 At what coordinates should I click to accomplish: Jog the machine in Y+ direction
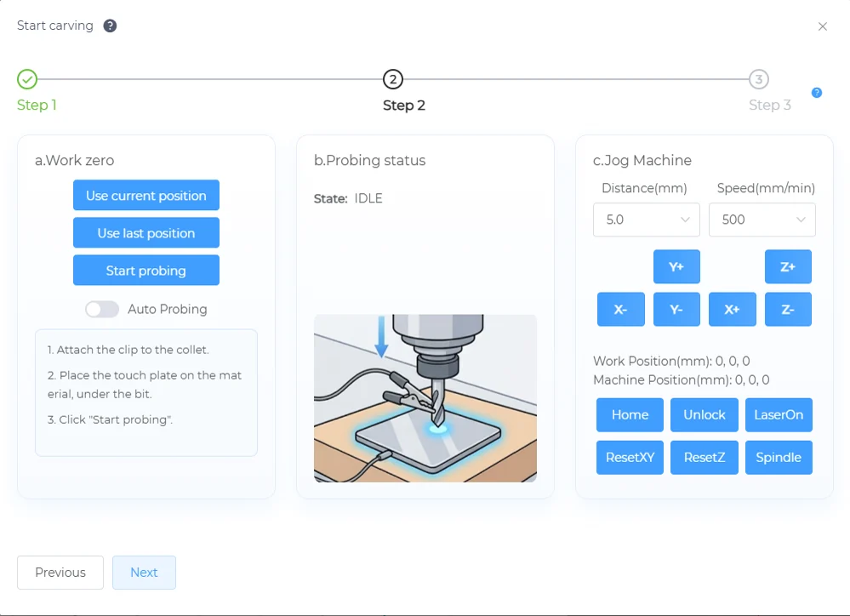click(676, 267)
